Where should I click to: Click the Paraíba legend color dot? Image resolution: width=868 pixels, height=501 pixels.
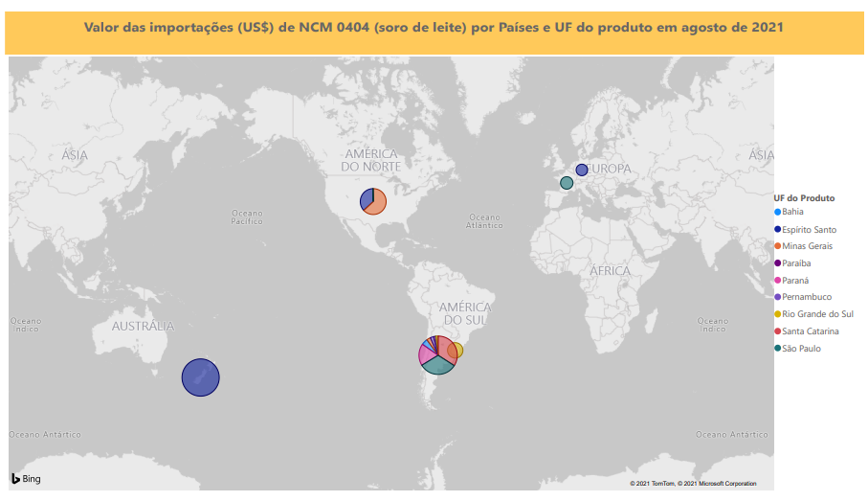point(778,263)
